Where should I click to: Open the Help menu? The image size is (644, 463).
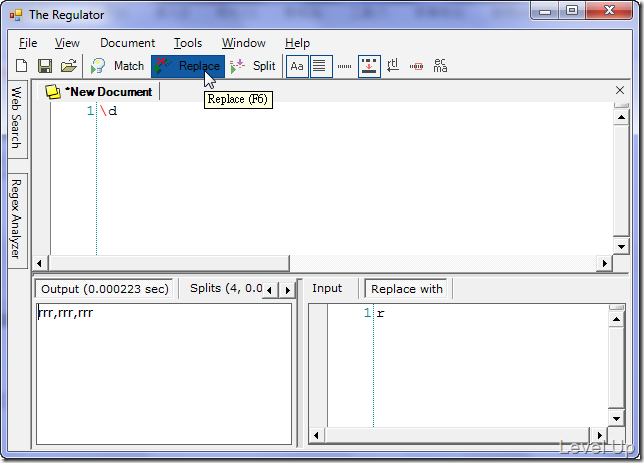tap(297, 43)
